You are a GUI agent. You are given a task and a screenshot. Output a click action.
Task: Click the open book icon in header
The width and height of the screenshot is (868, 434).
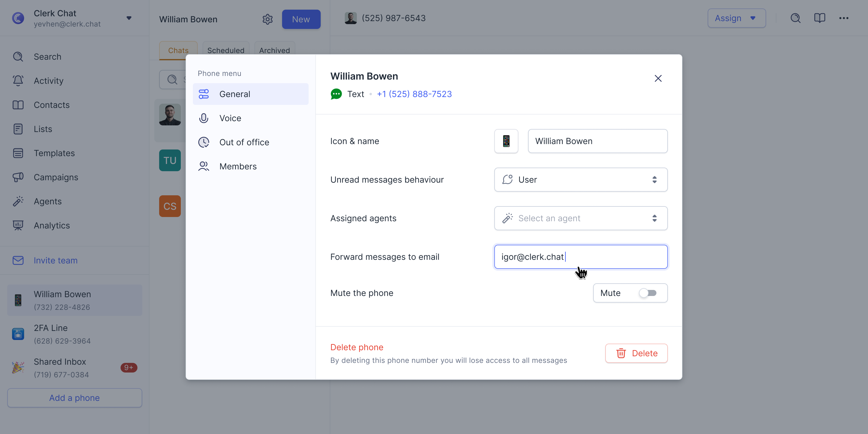pos(819,18)
